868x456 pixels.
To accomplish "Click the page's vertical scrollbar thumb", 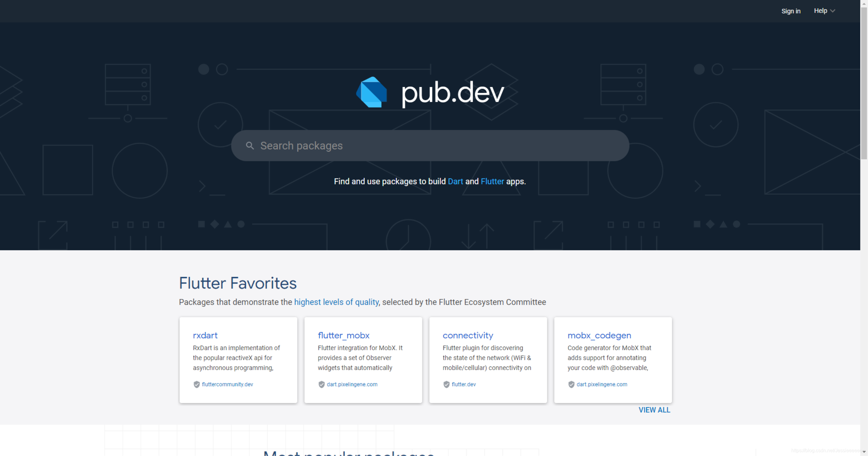I will [x=864, y=83].
